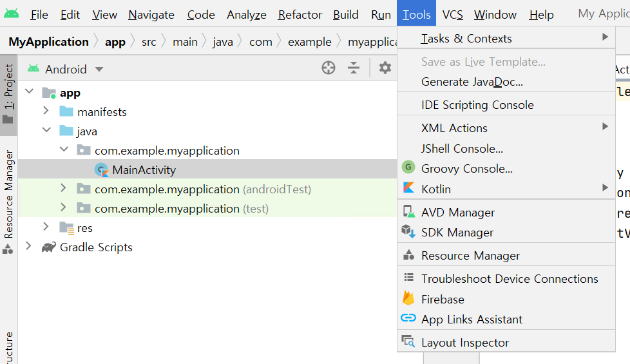Click the java breadcrumb in the navigation bar
The width and height of the screenshot is (630, 364).
point(223,42)
